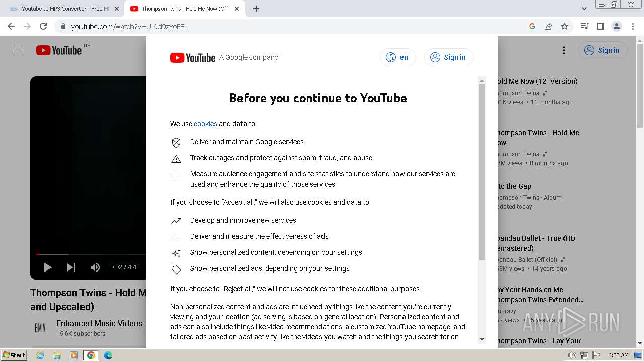Click Sign in on YouTube header
Viewport: 644px width, 362px height.
603,50
